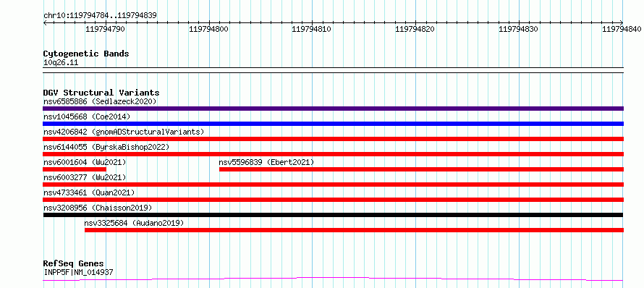644x288 pixels.
Task: Select the short red nsv6001604 bar
Action: point(75,169)
